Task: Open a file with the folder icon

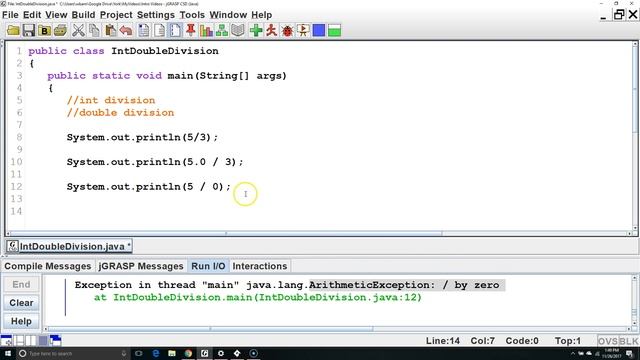Action: pos(13,31)
